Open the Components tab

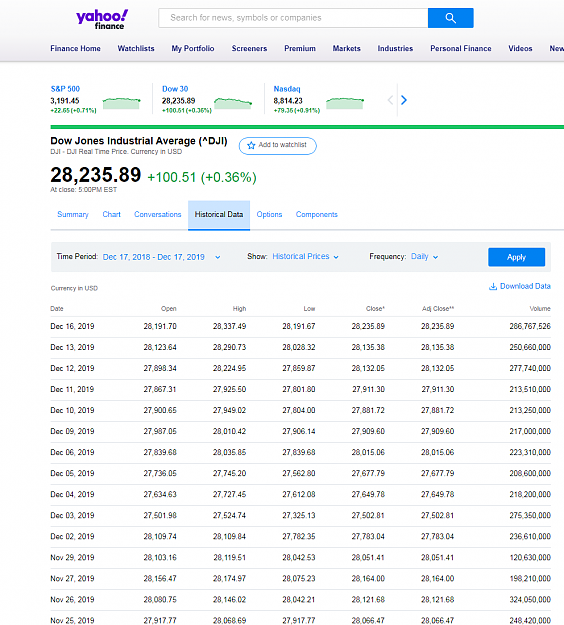coord(316,214)
